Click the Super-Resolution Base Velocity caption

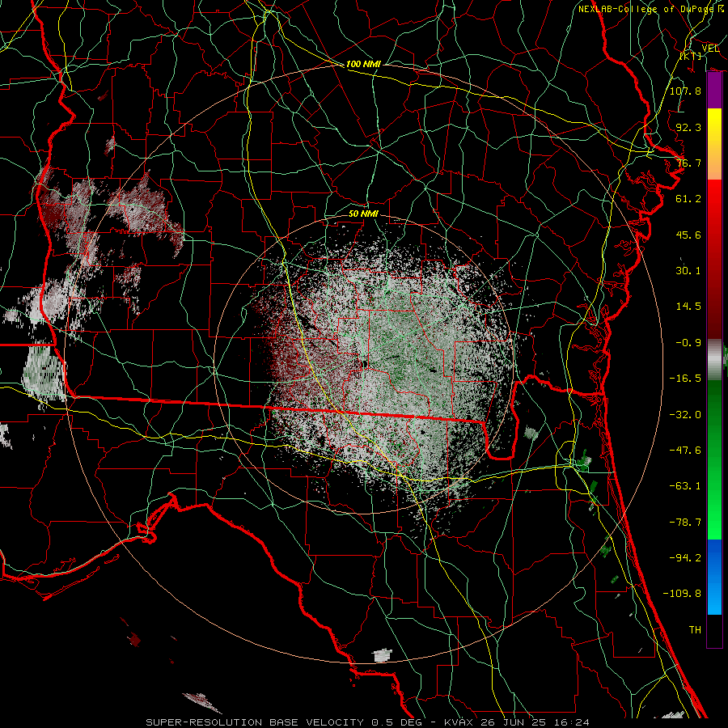pyautogui.click(x=368, y=722)
